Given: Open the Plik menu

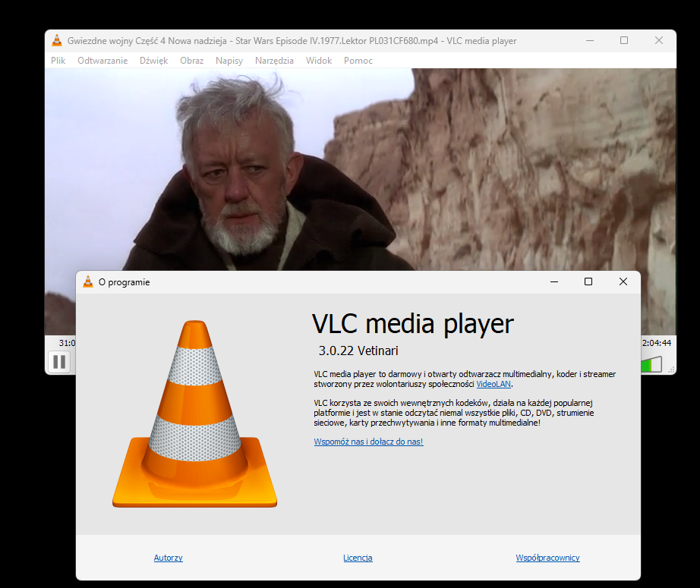Looking at the screenshot, I should click(x=58, y=61).
